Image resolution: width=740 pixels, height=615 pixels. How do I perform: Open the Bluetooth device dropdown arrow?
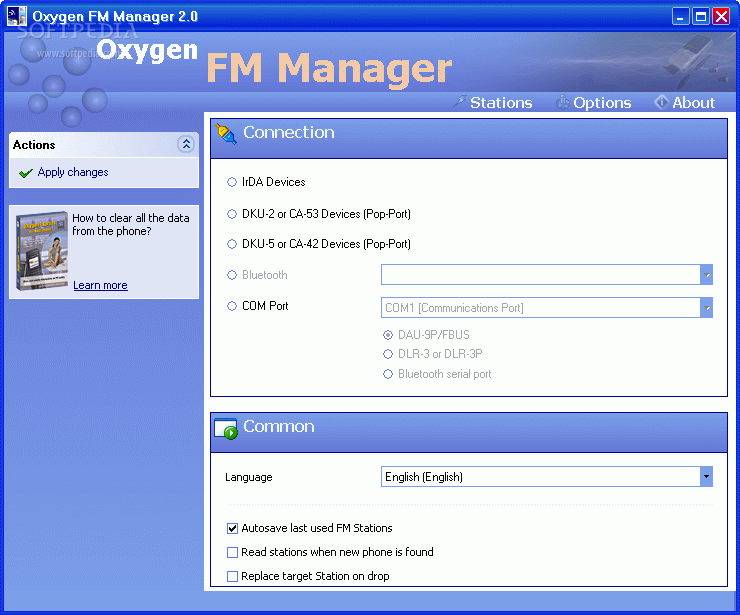pos(706,275)
